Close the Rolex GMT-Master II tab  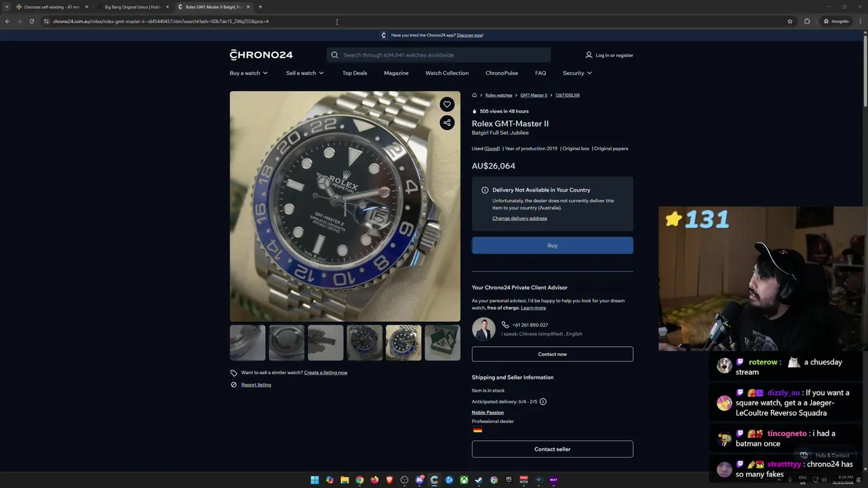coord(248,7)
